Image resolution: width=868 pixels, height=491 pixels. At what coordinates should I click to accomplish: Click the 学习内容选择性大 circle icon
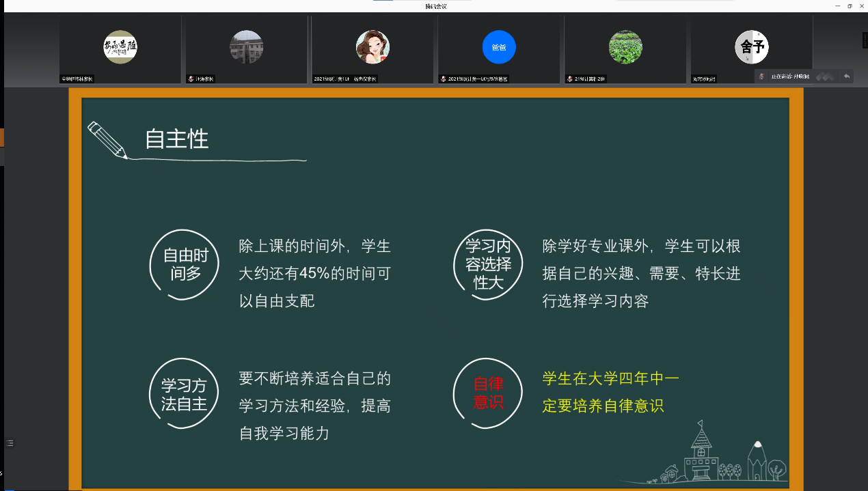point(488,264)
